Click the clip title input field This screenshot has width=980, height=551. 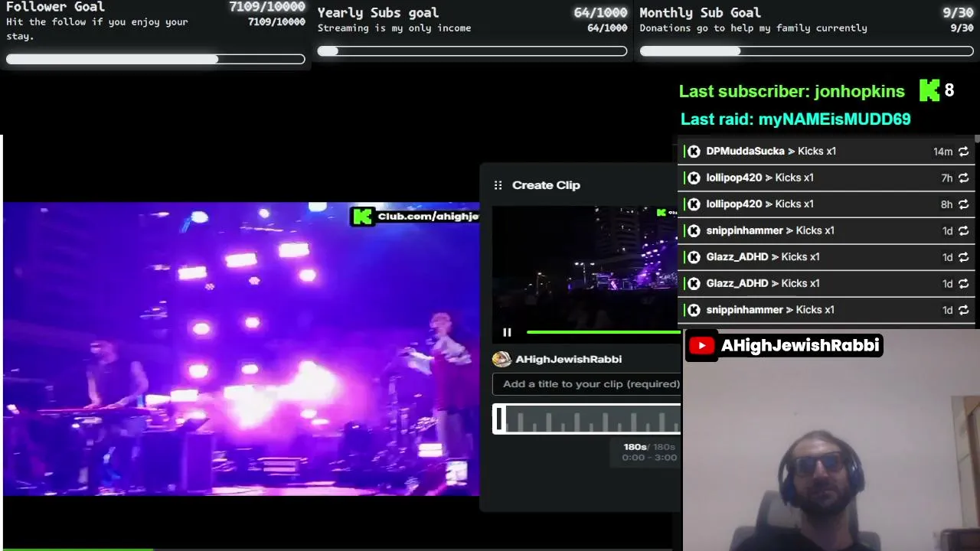(x=586, y=384)
